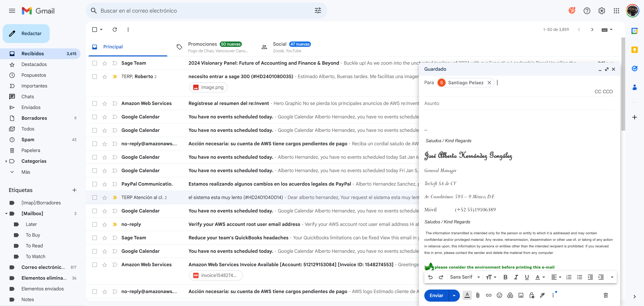This screenshot has height=306, width=644.
Task: Click the search filter options icon
Action: pos(318,11)
